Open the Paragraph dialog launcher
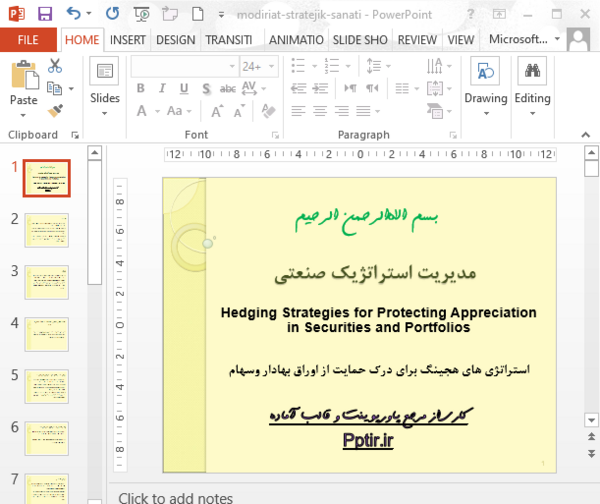The image size is (600, 504). (453, 135)
